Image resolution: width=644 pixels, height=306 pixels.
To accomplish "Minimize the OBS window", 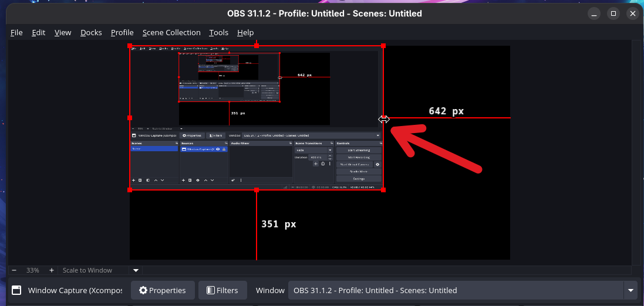I will click(x=594, y=13).
